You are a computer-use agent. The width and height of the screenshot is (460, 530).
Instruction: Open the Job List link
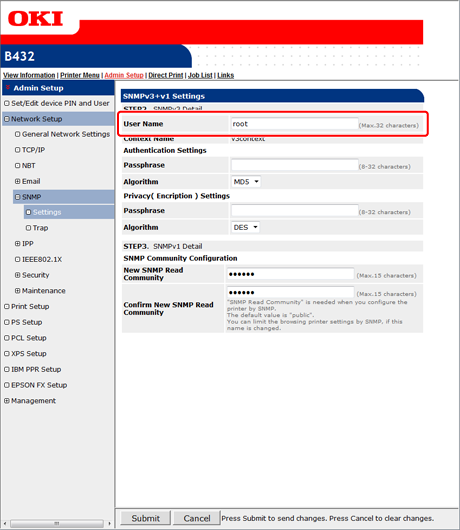click(200, 75)
